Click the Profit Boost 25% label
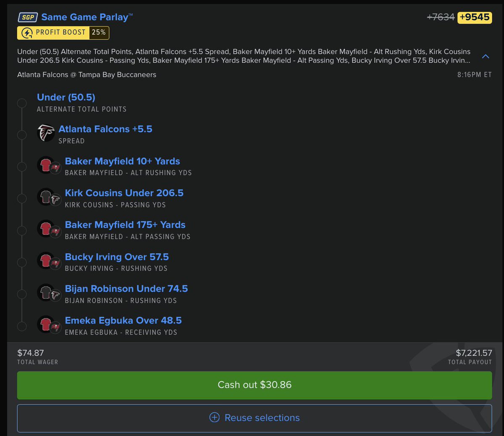The width and height of the screenshot is (504, 436). [x=63, y=33]
